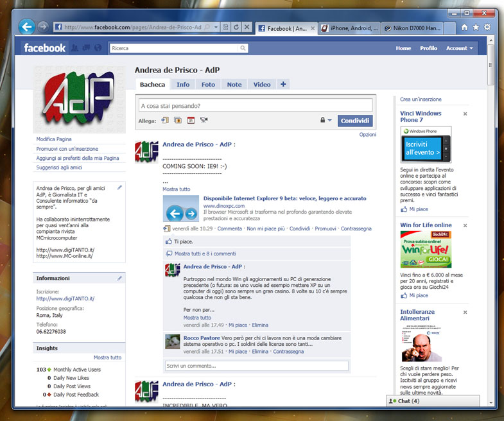Select the Bacheca page tab
This screenshot has height=421, width=504.
(152, 85)
